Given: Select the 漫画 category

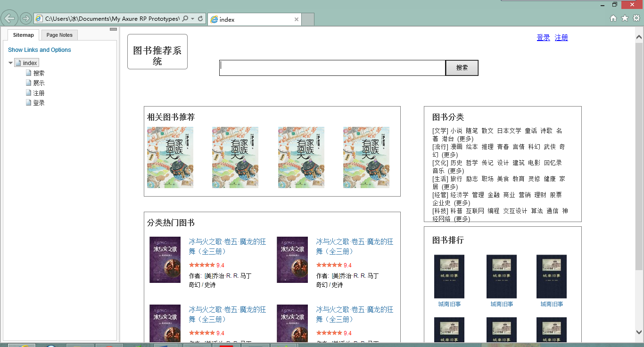Looking at the screenshot, I should (456, 147).
